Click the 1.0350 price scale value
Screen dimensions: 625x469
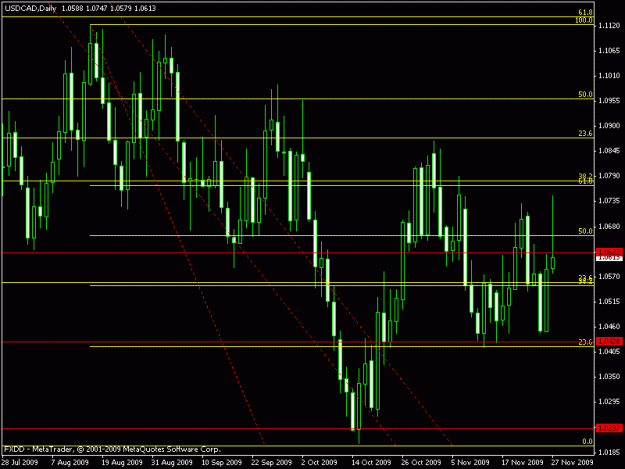pyautogui.click(x=609, y=377)
